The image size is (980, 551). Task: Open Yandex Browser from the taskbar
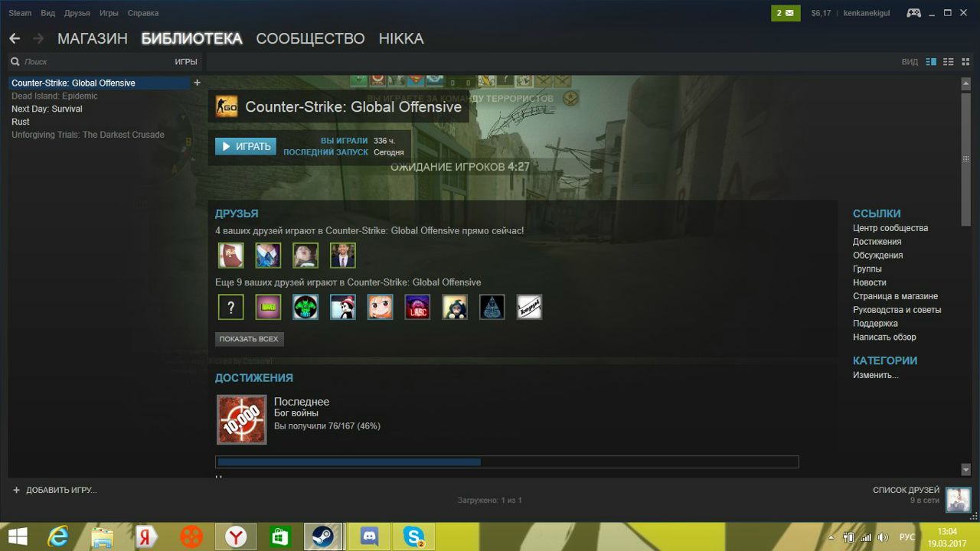coord(236,536)
